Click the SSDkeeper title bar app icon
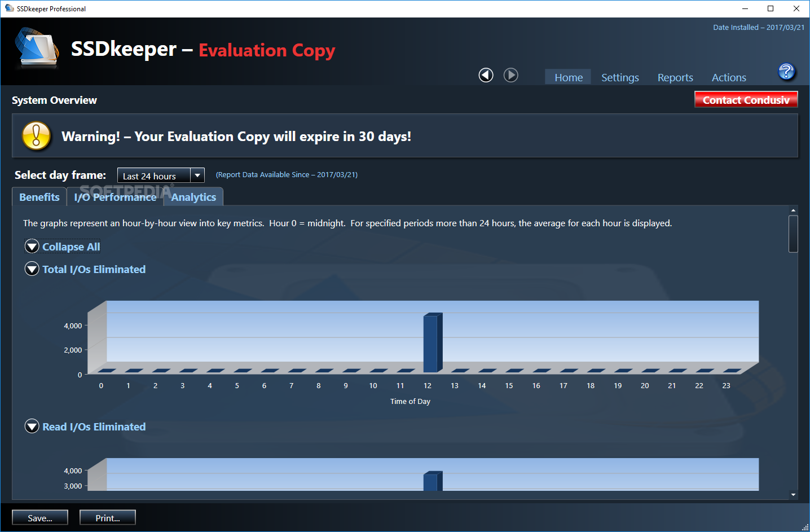 pyautogui.click(x=9, y=8)
